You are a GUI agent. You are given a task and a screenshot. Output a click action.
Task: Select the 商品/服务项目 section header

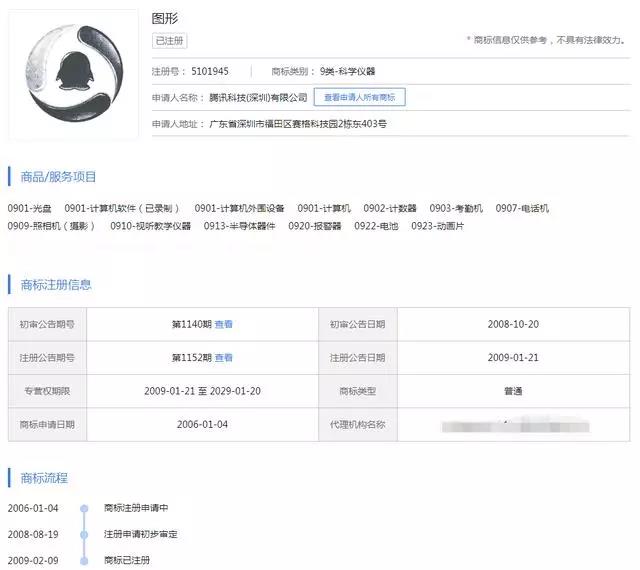coord(58,177)
